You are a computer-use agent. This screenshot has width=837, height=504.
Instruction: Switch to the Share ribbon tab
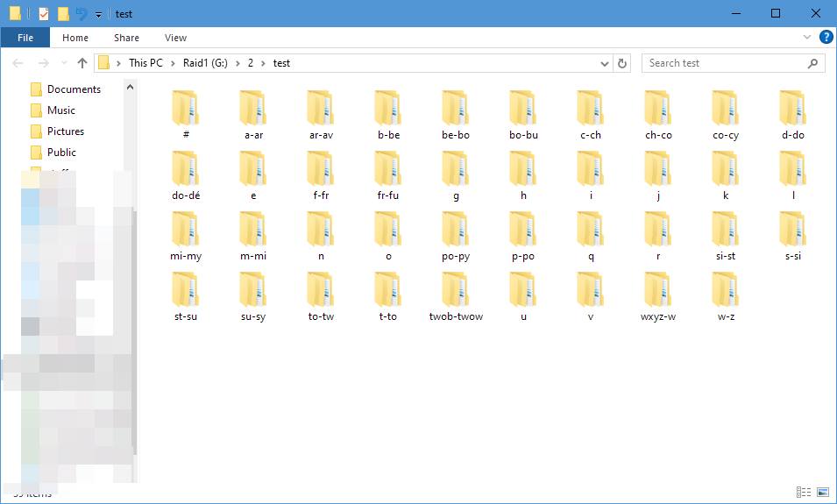[126, 38]
